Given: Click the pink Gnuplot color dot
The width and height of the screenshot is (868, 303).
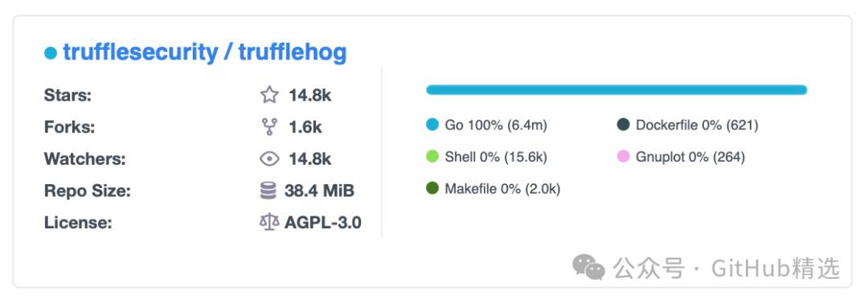Looking at the screenshot, I should point(624,157).
